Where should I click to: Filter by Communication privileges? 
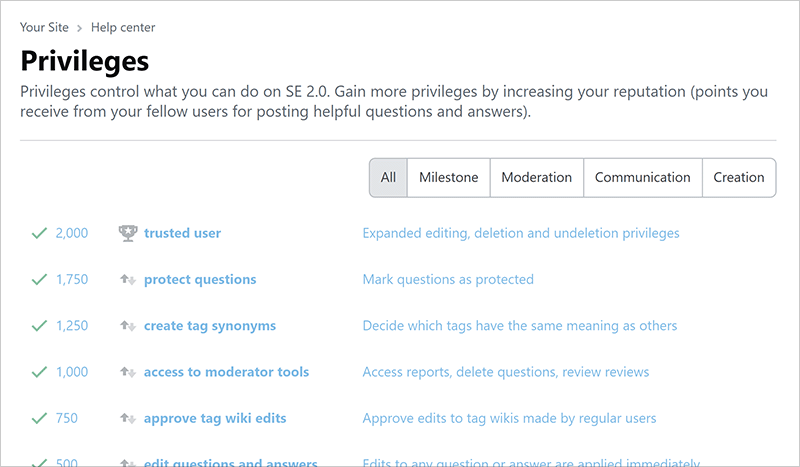tap(642, 178)
